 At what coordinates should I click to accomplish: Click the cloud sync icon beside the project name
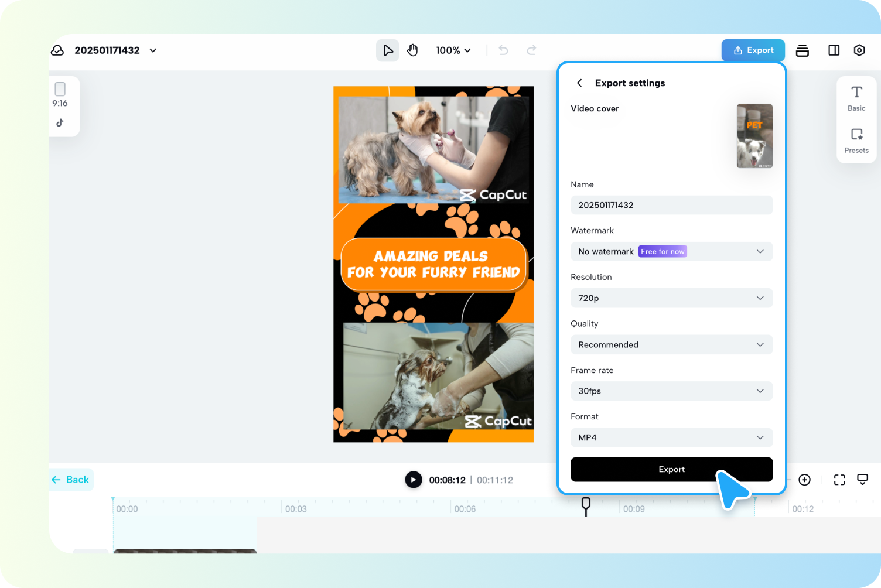coord(57,50)
